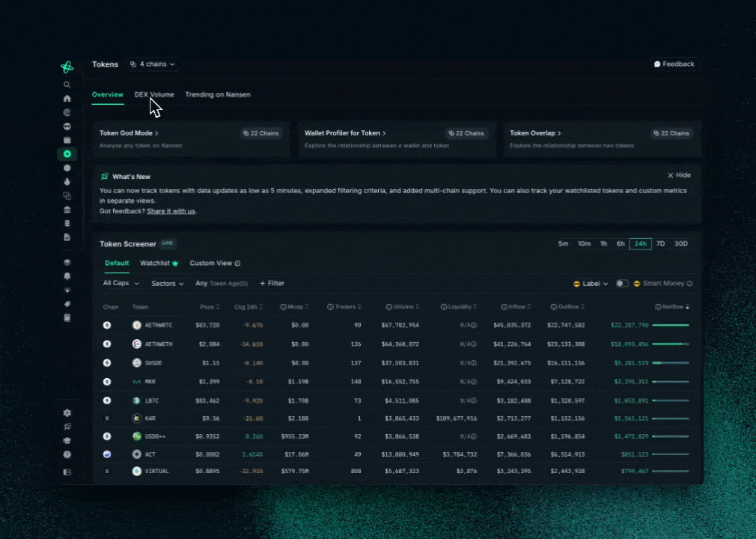Click the institutions bank icon in the sidebar
Screen dimensions: 756x539
[x=67, y=210]
